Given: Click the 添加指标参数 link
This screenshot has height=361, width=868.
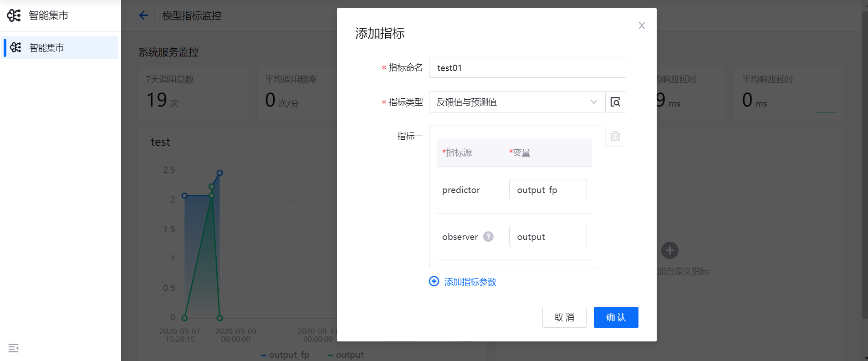Looking at the screenshot, I should [470, 282].
